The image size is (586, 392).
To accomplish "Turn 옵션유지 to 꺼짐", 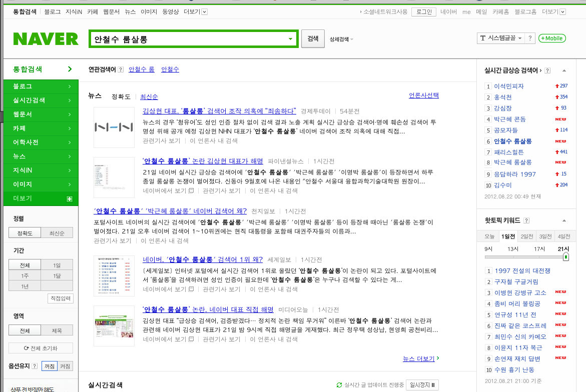I will [x=50, y=366].
